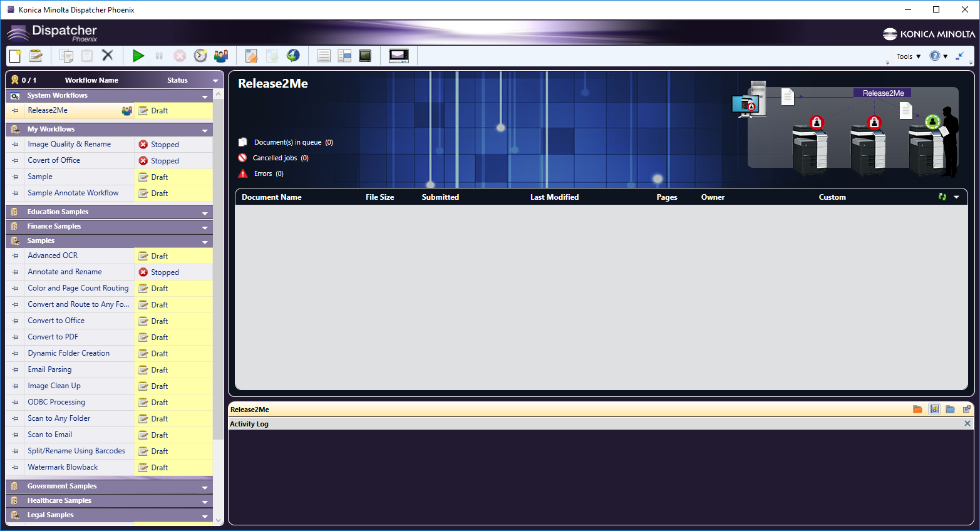Select the Release2Me workflow row
This screenshot has height=531, width=980.
[x=110, y=111]
